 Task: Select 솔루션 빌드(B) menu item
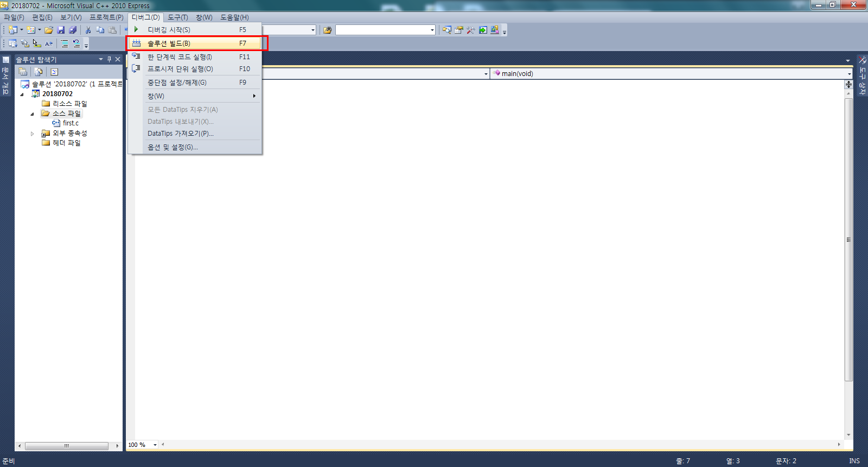[195, 43]
